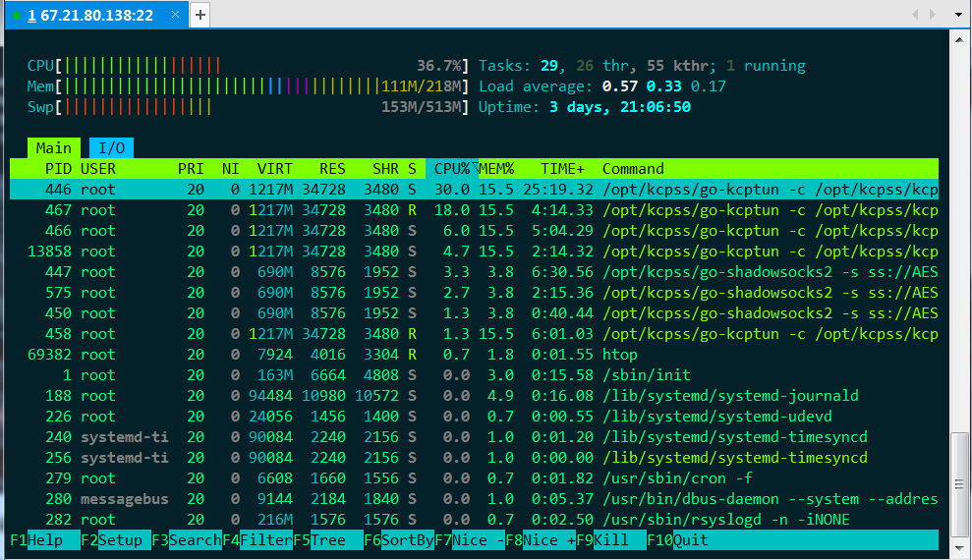Select process row with PID 446

(475, 190)
